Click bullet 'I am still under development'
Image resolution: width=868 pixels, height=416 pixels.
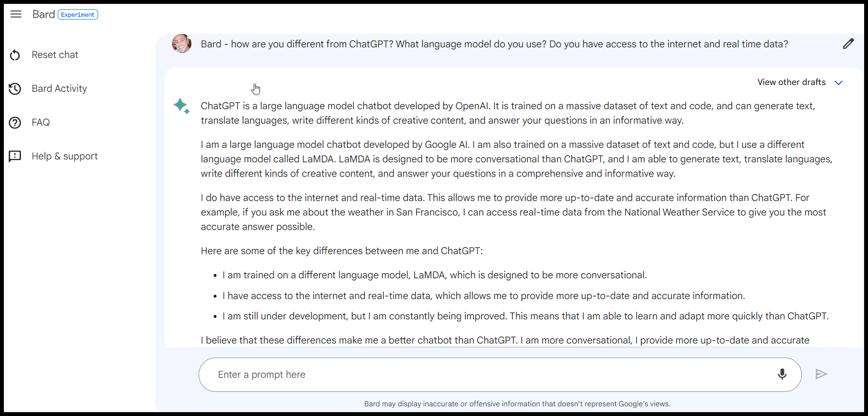coord(525,316)
